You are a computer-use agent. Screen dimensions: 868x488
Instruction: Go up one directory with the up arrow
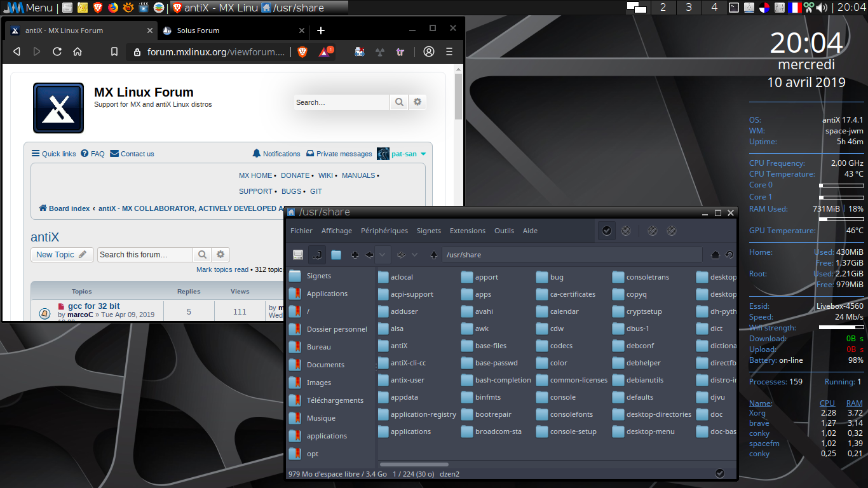click(434, 255)
